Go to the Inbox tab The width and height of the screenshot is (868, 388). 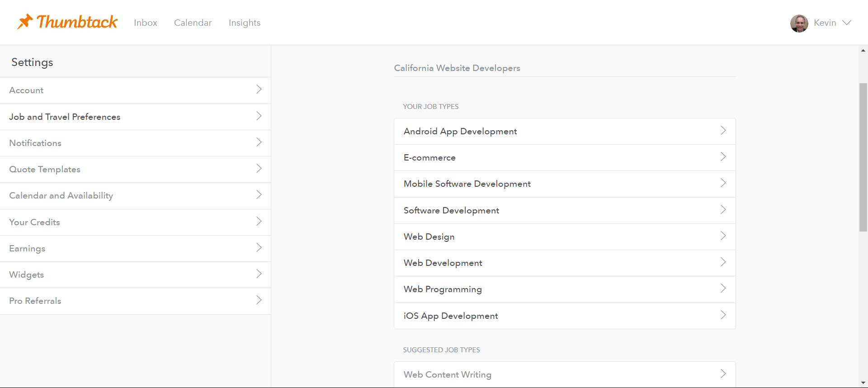tap(145, 23)
